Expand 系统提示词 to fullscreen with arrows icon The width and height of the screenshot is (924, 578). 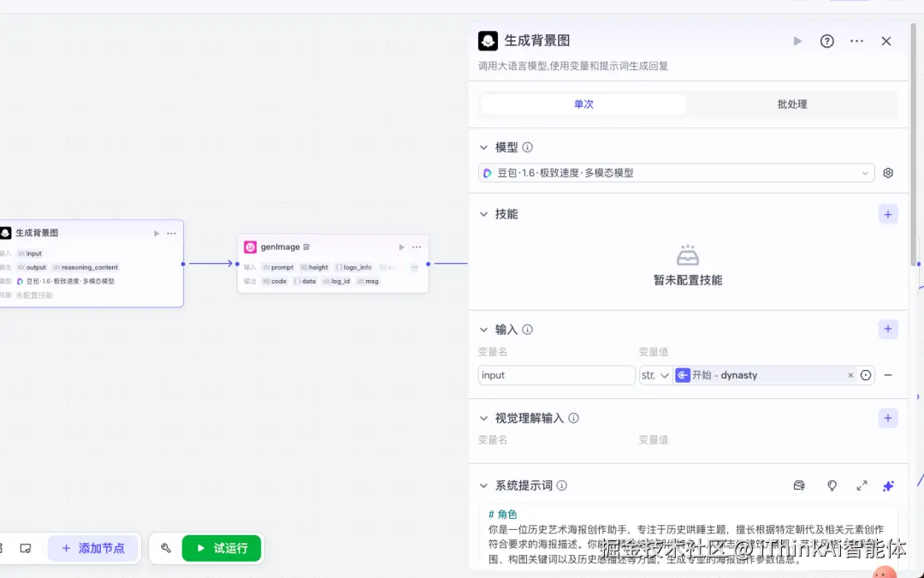pos(862,486)
